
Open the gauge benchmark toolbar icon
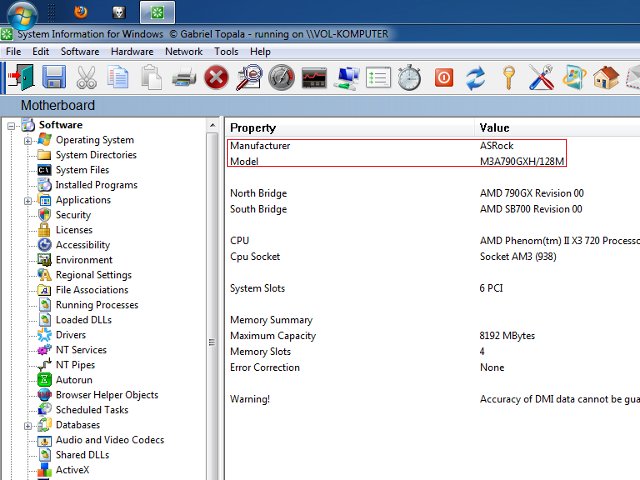pos(281,77)
